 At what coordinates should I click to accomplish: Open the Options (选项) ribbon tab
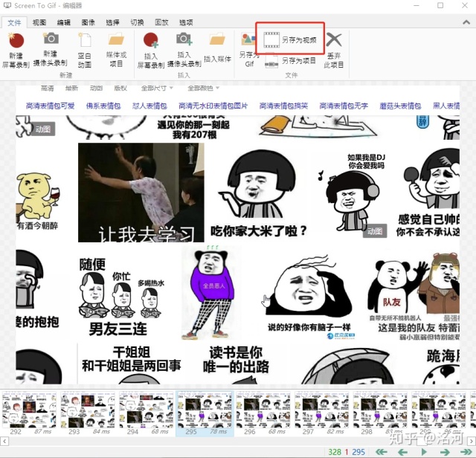pos(186,22)
